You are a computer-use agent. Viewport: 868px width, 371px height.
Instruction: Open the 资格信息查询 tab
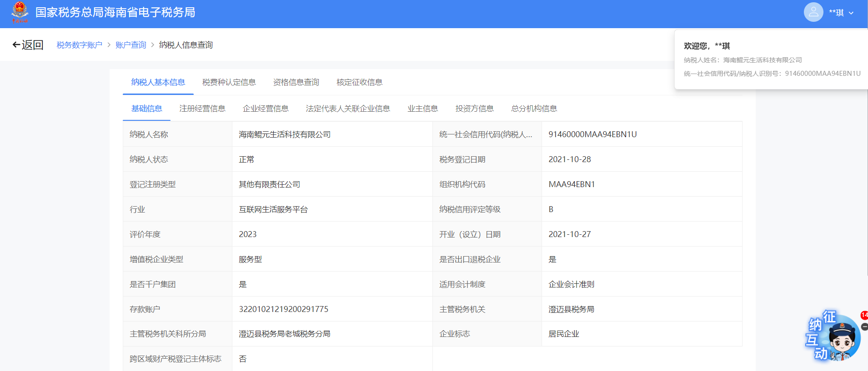[x=296, y=82]
